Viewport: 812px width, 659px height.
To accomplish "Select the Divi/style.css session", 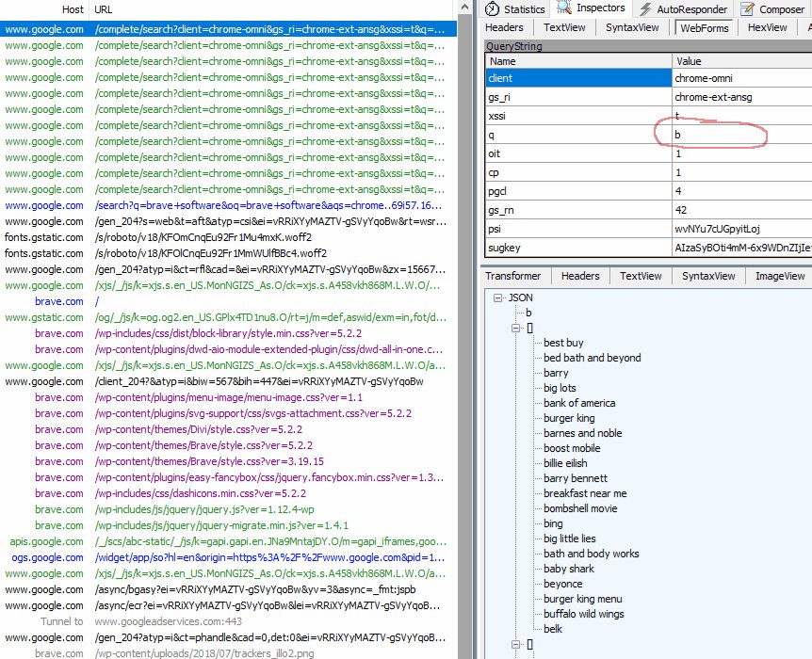I will pos(228,429).
